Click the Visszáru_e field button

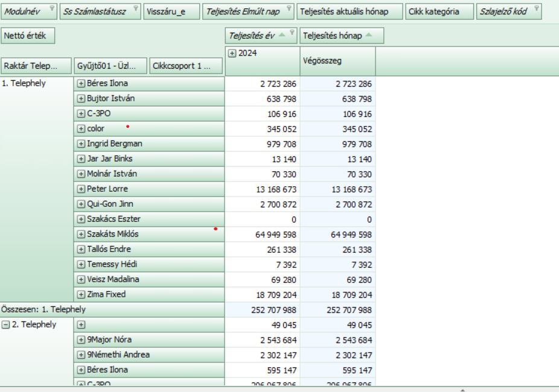pyautogui.click(x=171, y=11)
